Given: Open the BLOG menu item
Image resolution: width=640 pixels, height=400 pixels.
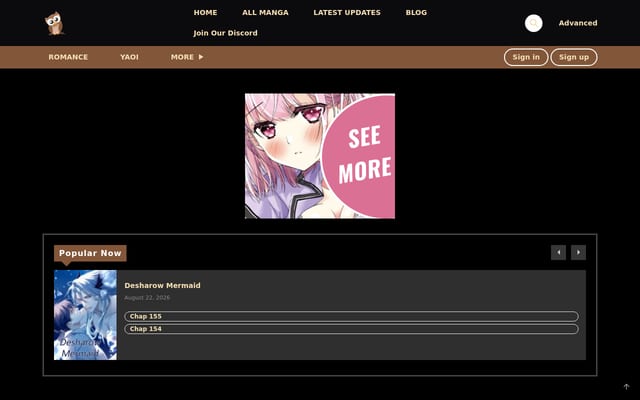Looking at the screenshot, I should pos(416,13).
